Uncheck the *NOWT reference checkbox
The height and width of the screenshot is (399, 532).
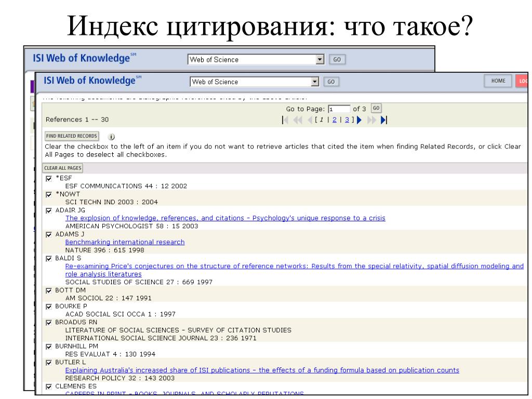coord(49,194)
